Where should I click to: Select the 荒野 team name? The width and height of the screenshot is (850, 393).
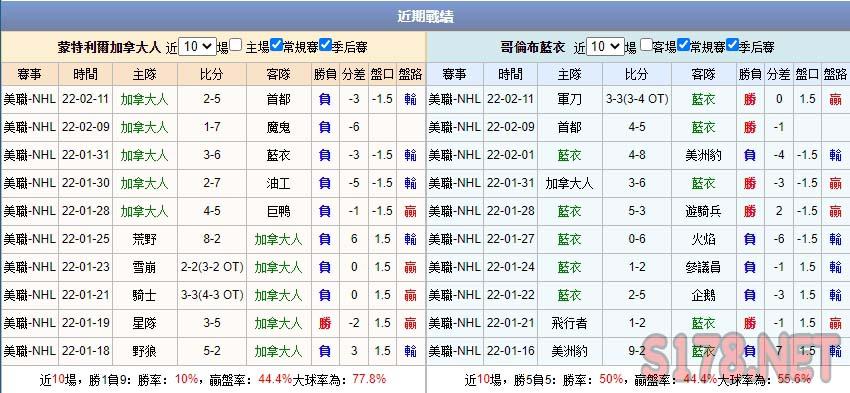click(144, 239)
